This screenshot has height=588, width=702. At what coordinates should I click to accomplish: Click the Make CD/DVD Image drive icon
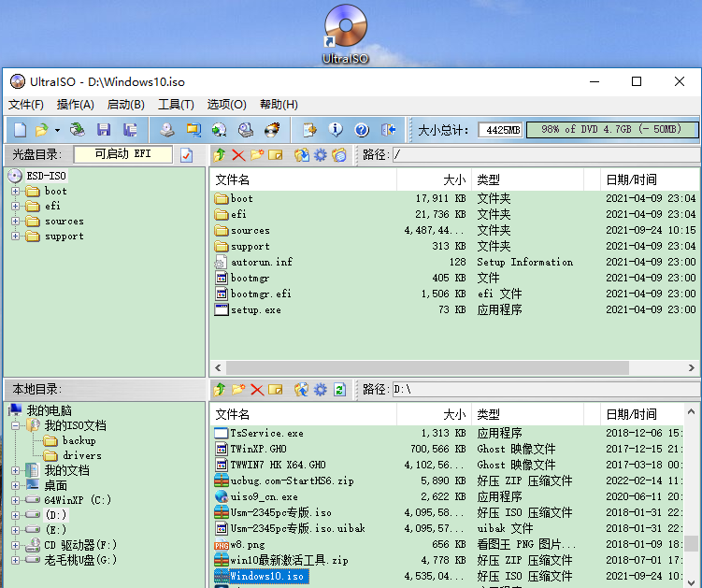(167, 130)
